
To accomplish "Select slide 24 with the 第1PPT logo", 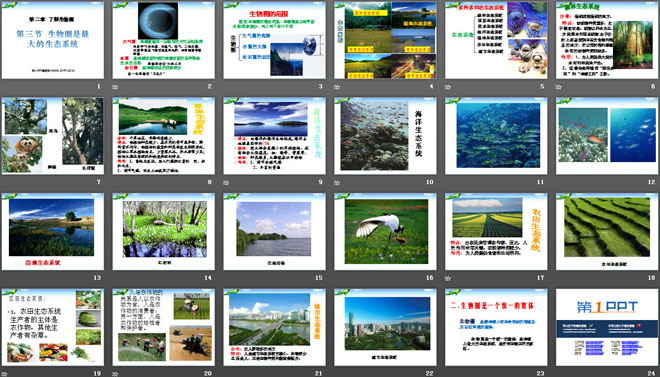I will tap(607, 327).
